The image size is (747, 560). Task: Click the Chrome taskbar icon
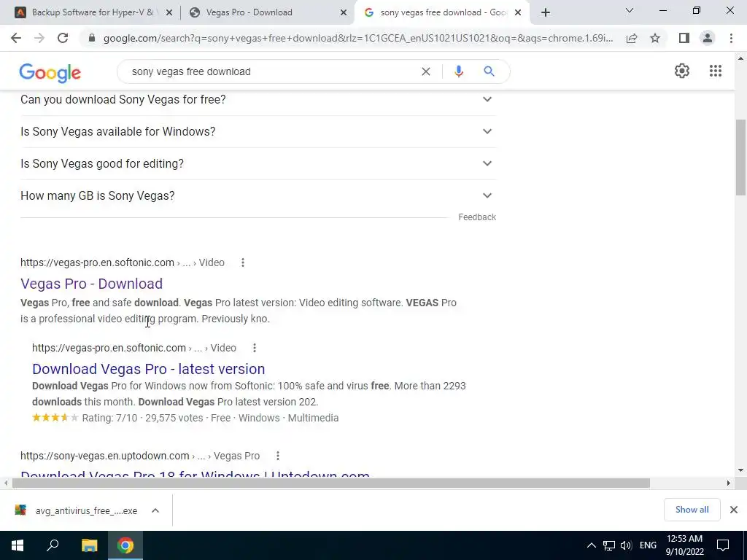point(125,545)
